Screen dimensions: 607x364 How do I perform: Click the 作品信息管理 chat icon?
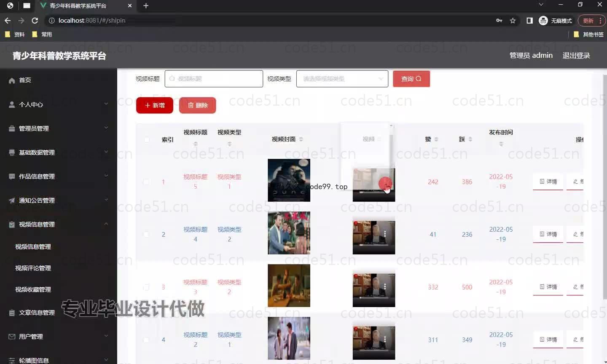coord(12,177)
